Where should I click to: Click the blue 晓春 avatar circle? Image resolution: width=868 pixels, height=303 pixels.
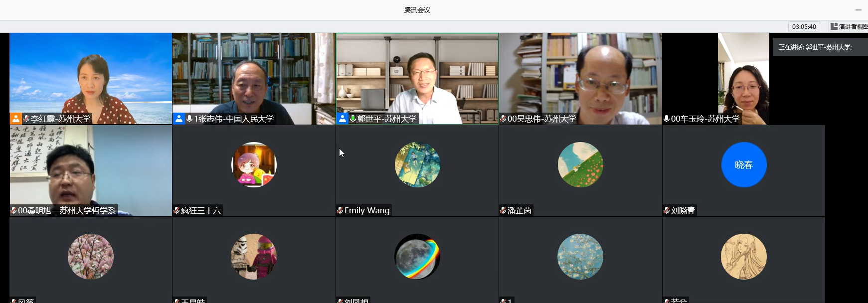point(743,165)
